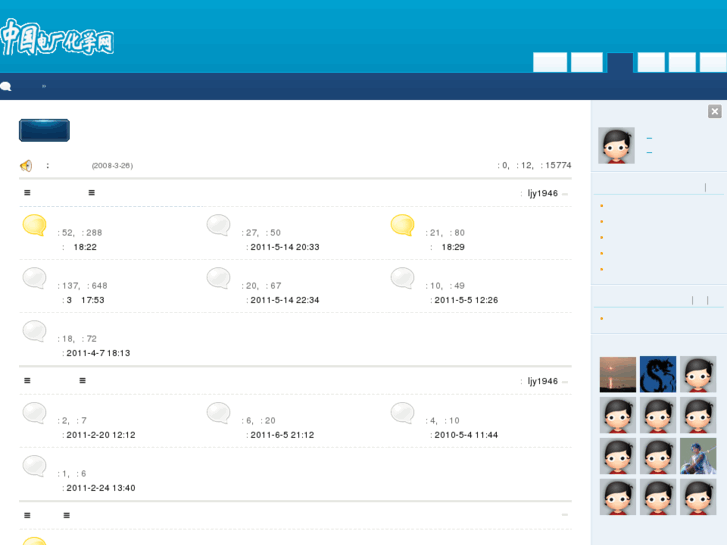
Task: Open the member avatar showing a figure in blue
Action: click(x=698, y=456)
